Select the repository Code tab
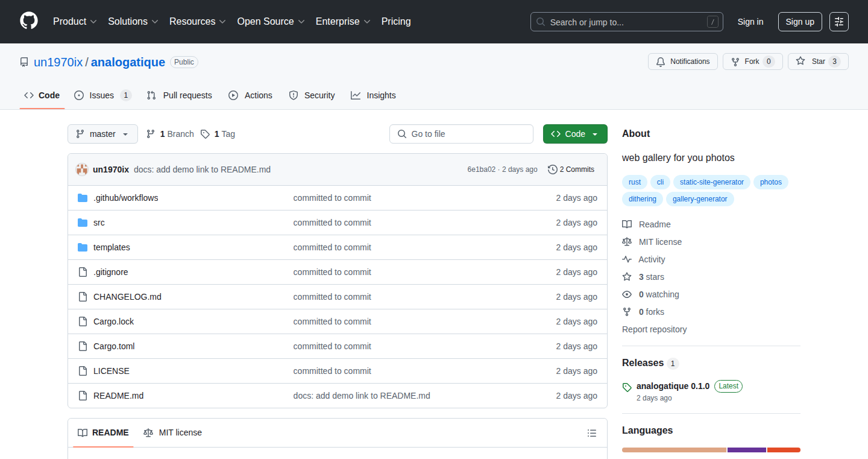This screenshot has width=868, height=459. 42,95
